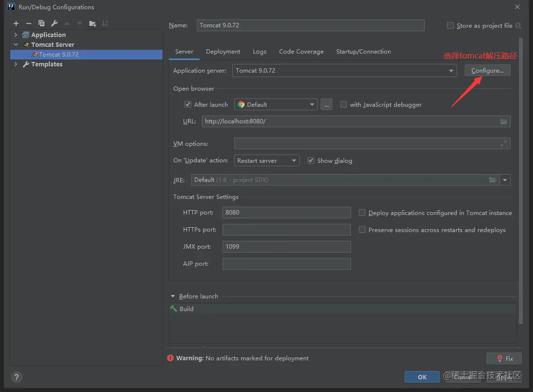The height and width of the screenshot is (392, 533).
Task: Click the JMX port field
Action: [x=287, y=247]
